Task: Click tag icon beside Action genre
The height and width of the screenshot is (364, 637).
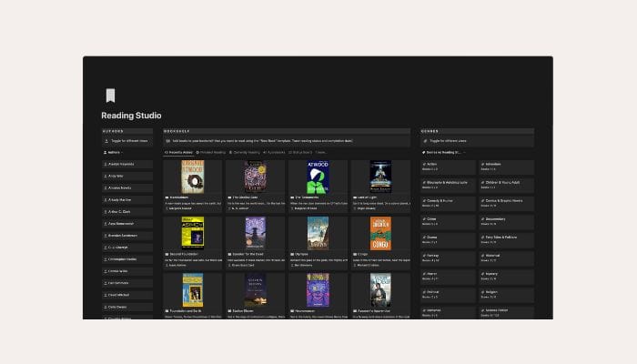Action: coord(424,164)
